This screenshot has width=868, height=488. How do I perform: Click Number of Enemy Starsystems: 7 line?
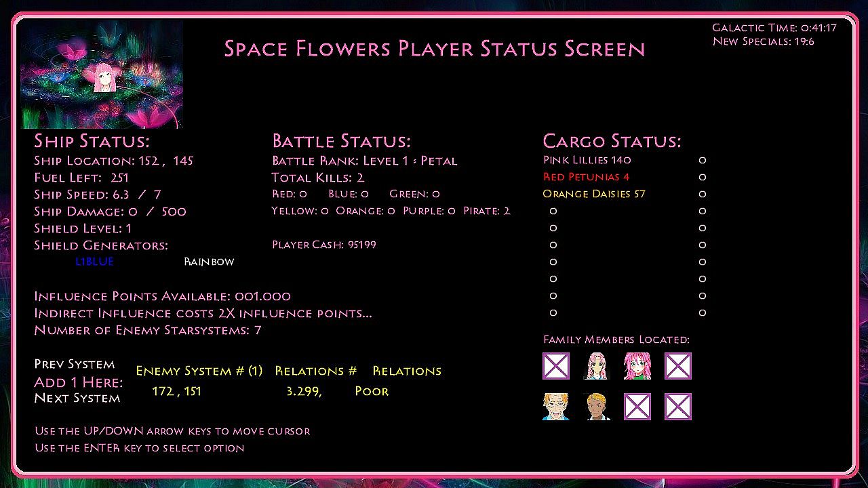[x=148, y=330]
